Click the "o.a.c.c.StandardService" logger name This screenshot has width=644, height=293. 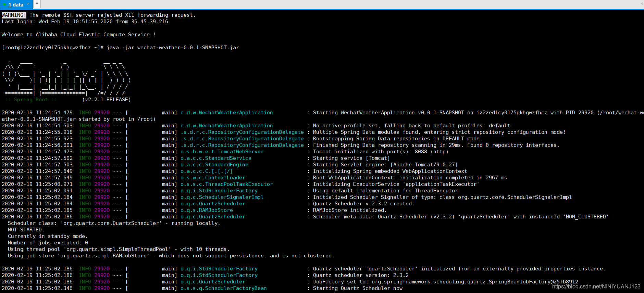pyautogui.click(x=216, y=158)
